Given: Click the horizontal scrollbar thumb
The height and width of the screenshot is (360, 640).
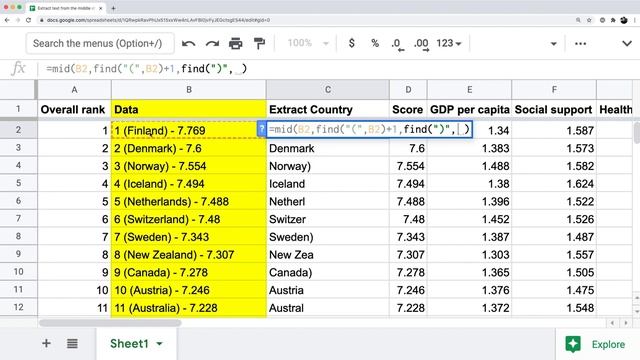Looking at the screenshot, I should [x=110, y=322].
